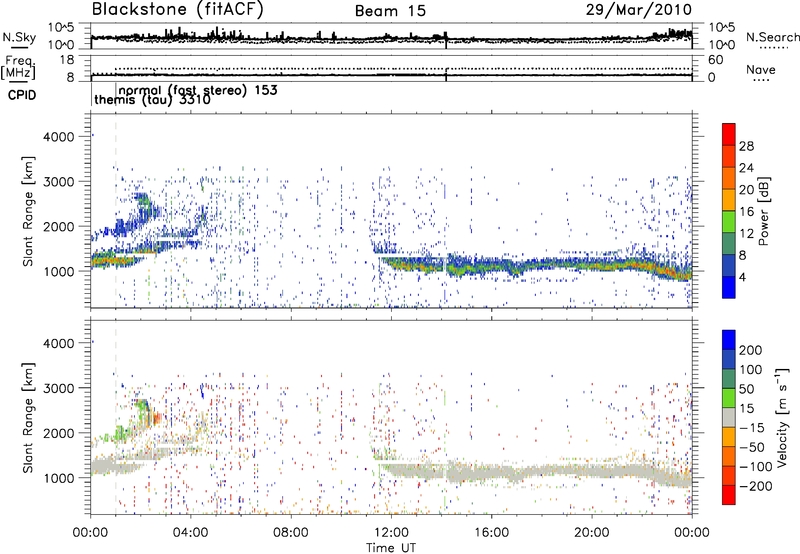
Task: Pick the 4–8 dB dark blue segment
Action: 729,266
